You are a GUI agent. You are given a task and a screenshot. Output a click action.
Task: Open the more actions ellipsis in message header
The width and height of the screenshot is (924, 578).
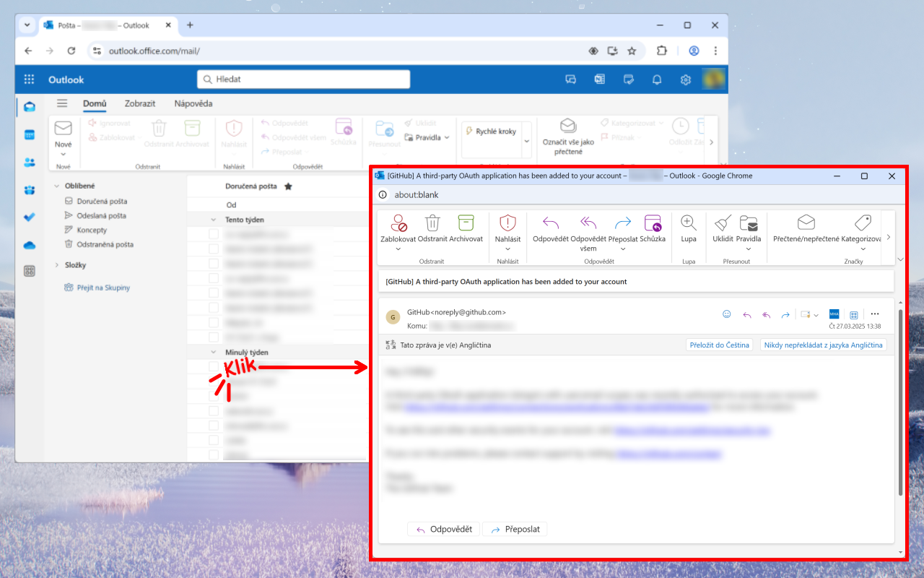click(x=875, y=314)
